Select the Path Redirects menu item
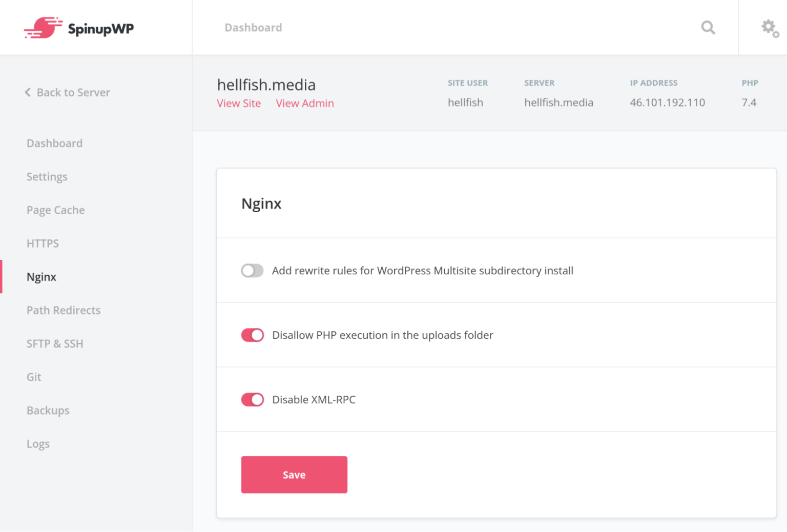 pos(64,311)
